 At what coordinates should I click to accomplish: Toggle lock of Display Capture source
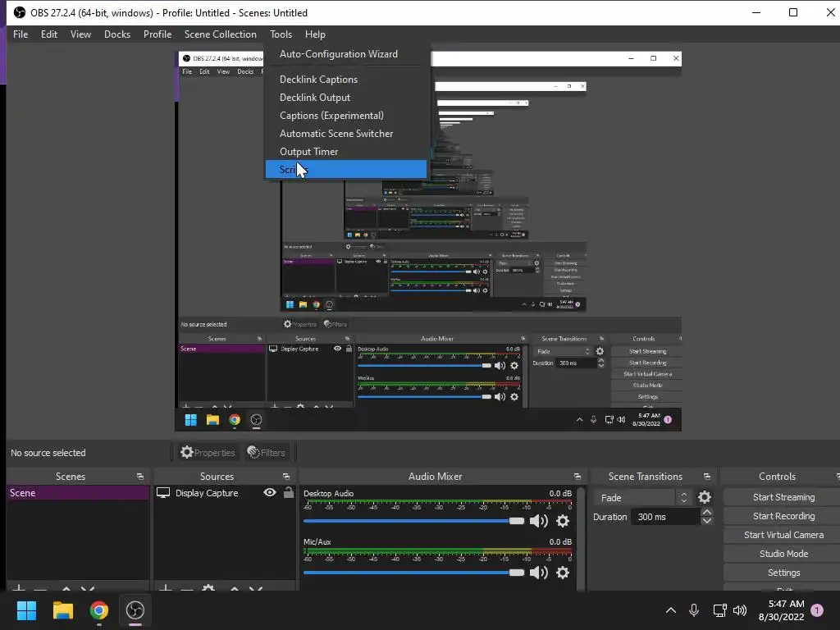click(x=288, y=492)
